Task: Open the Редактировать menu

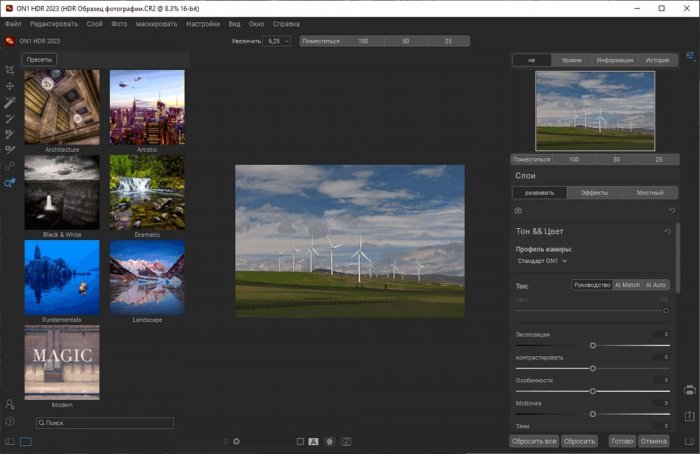Action: [x=54, y=24]
